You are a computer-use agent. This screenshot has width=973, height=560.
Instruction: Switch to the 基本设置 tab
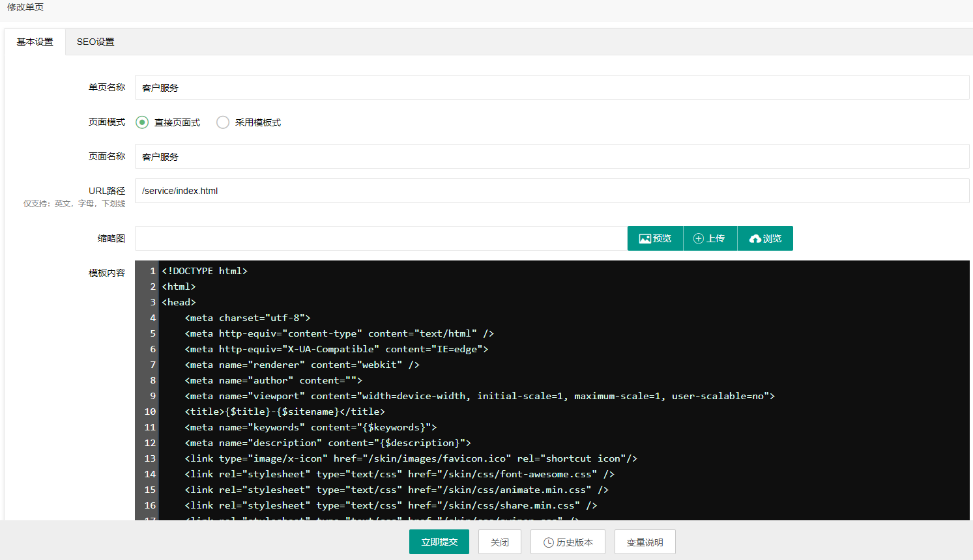coord(35,42)
